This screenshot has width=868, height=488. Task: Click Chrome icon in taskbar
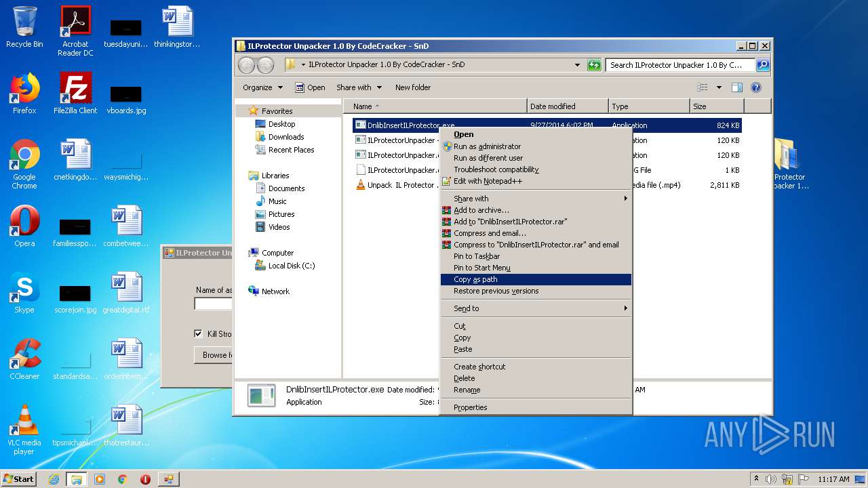click(123, 479)
